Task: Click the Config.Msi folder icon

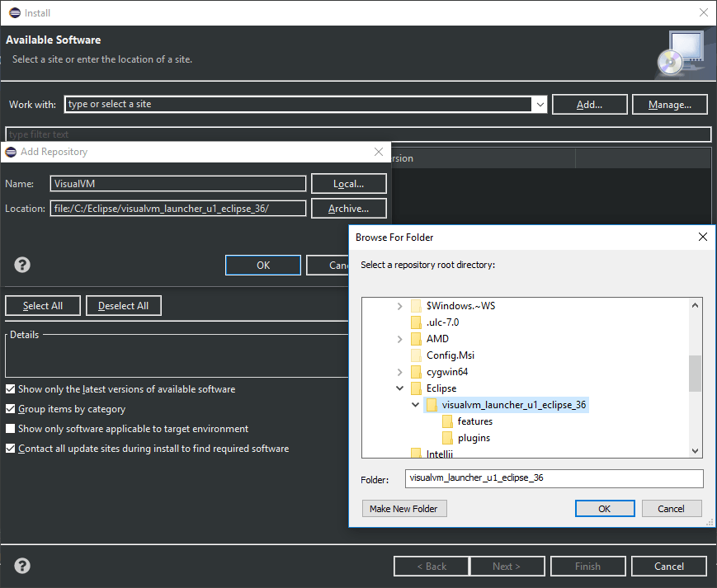Action: (417, 355)
